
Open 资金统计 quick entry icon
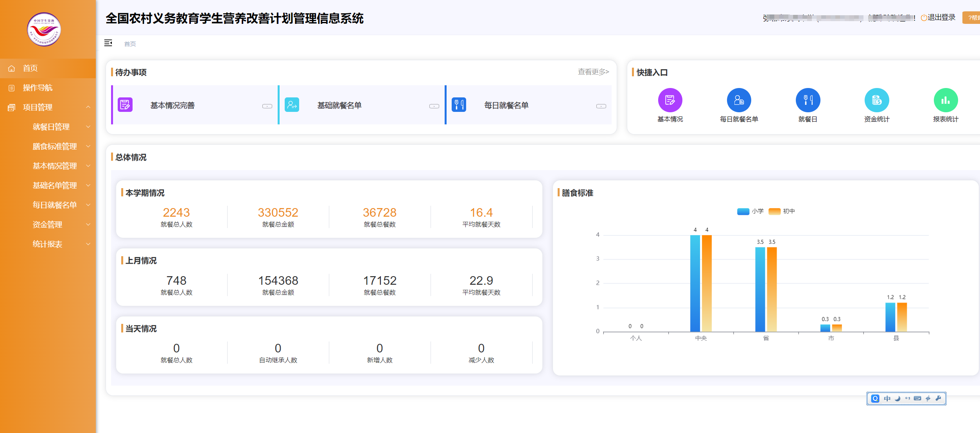click(x=877, y=100)
